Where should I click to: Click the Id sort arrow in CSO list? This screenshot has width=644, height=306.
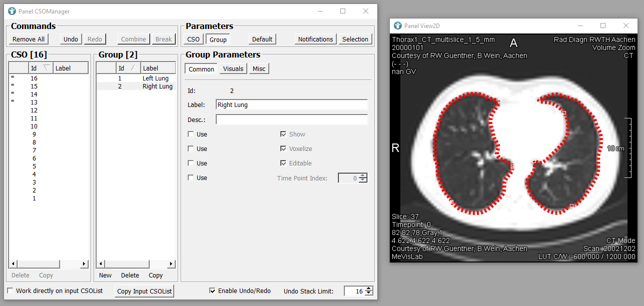pyautogui.click(x=47, y=68)
